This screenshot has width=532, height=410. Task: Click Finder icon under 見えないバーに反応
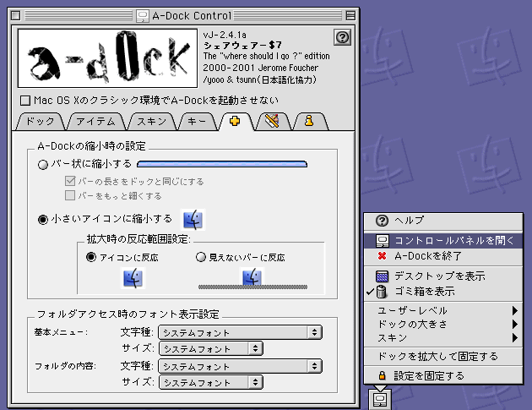252,276
